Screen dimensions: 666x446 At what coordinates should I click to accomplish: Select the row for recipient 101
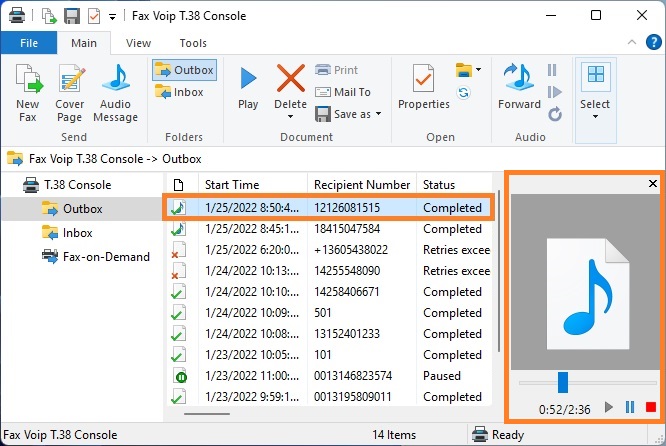[x=328, y=354]
